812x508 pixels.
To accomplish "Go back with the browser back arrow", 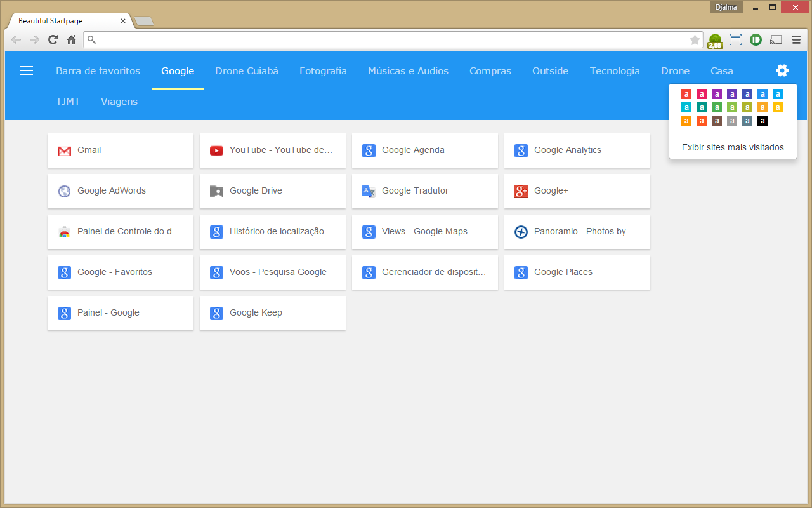I will tap(16, 39).
